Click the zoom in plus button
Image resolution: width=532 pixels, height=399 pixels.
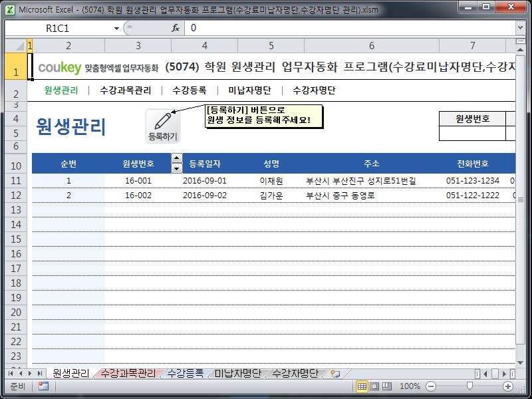(508, 386)
